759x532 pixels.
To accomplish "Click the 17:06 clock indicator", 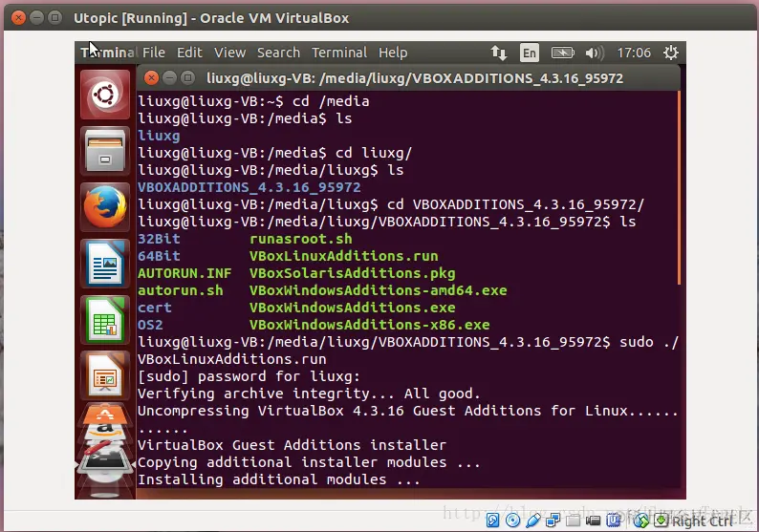I will click(634, 53).
